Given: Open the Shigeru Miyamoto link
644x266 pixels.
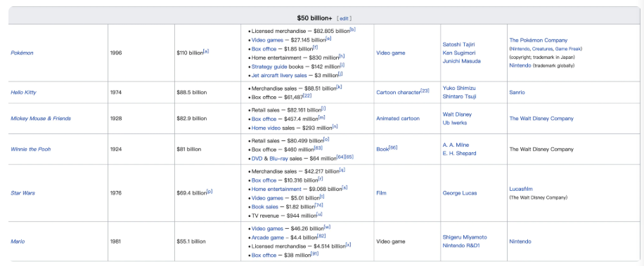Looking at the screenshot, I should [x=465, y=237].
